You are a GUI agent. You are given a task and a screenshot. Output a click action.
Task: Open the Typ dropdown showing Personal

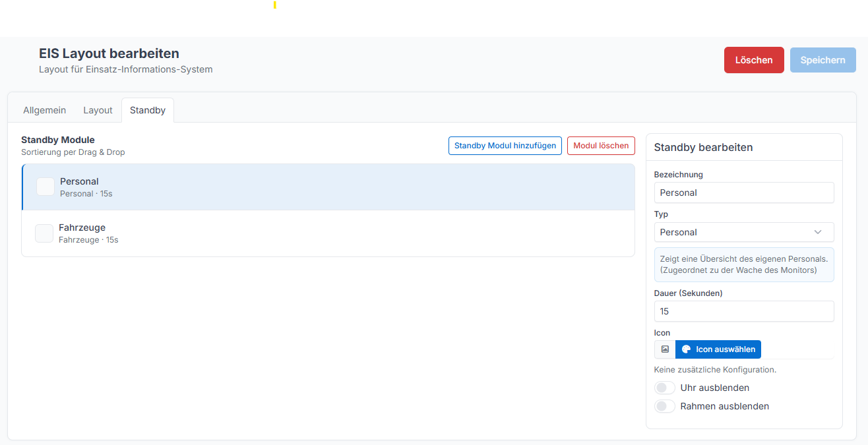(x=744, y=232)
